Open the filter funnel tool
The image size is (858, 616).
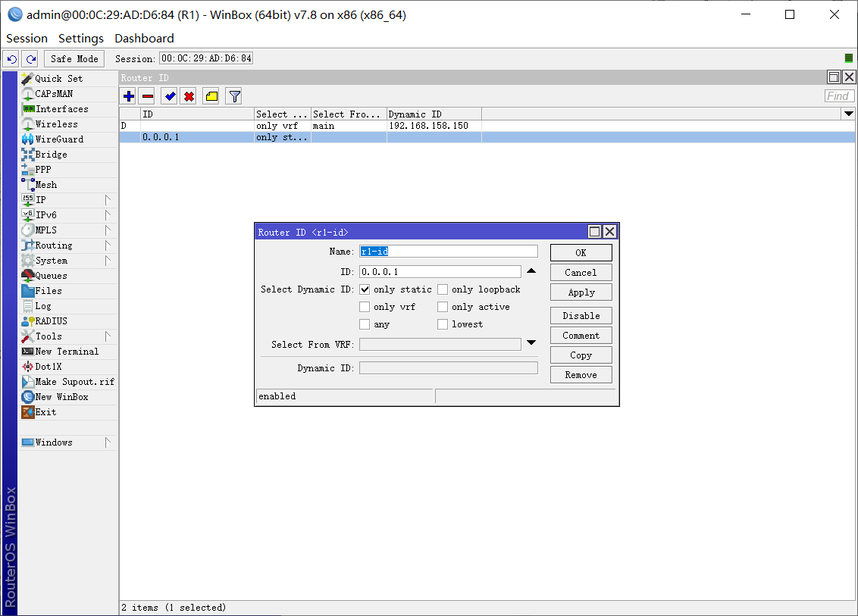234,96
